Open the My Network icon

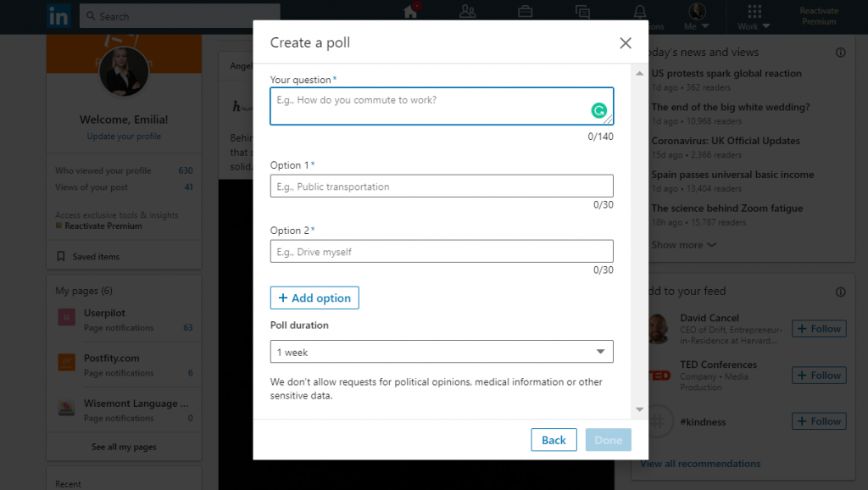(x=468, y=11)
